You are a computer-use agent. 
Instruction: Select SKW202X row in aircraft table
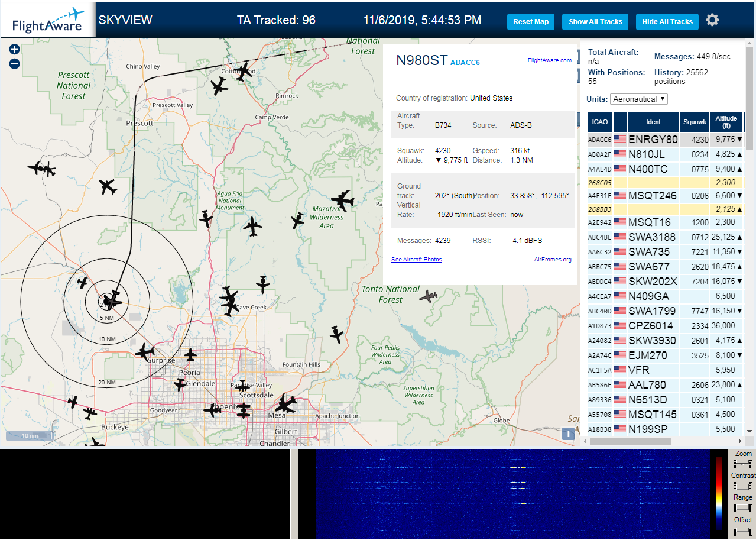click(665, 282)
